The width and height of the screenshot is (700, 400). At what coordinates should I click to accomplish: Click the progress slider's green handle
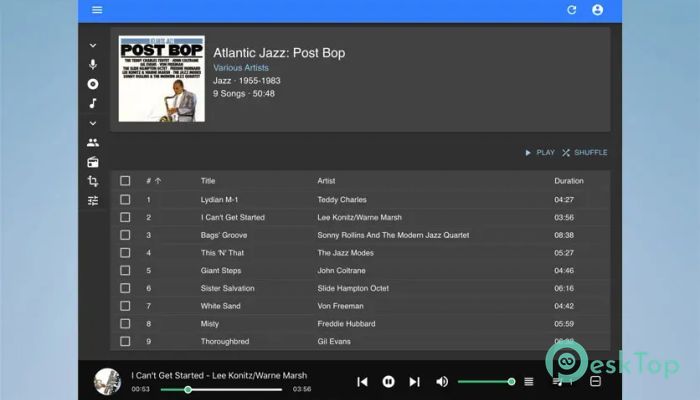click(188, 390)
